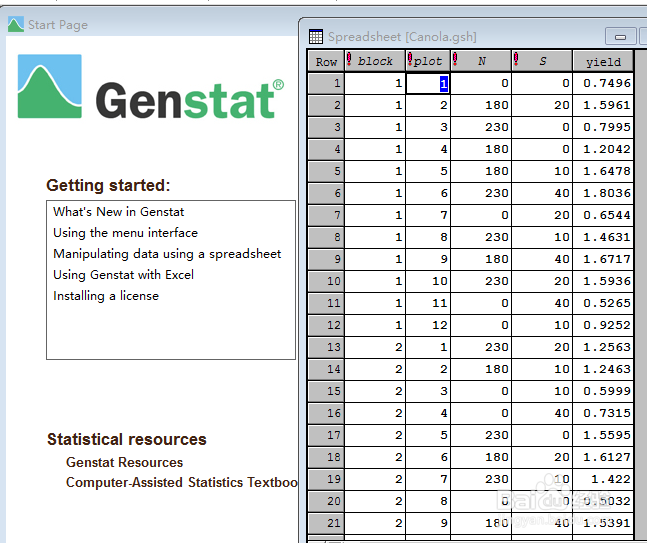The height and width of the screenshot is (543, 647).
Task: Select row header 13
Action: (326, 347)
